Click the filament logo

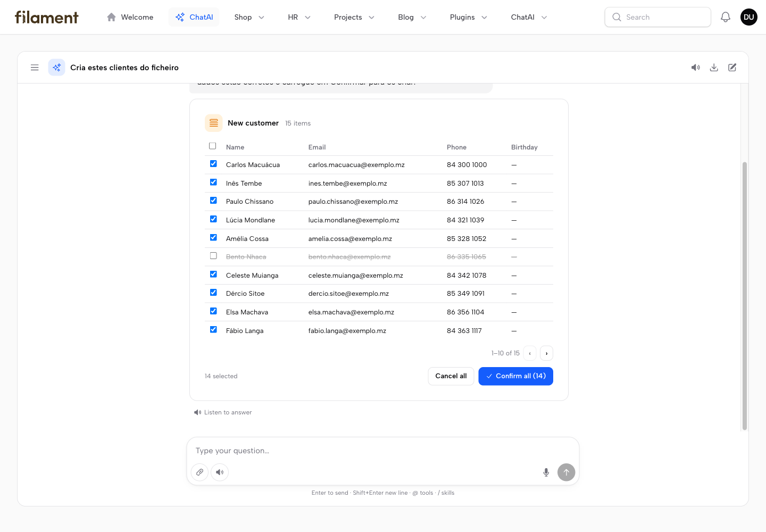(47, 17)
